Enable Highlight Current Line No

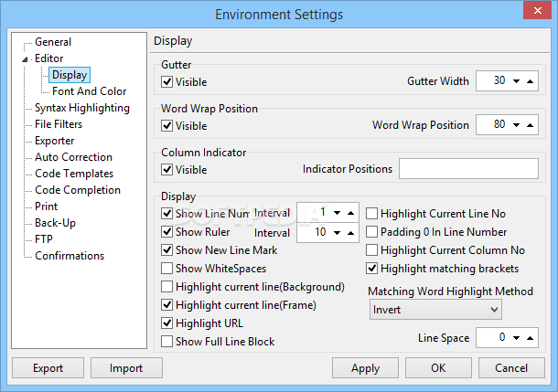coord(372,214)
